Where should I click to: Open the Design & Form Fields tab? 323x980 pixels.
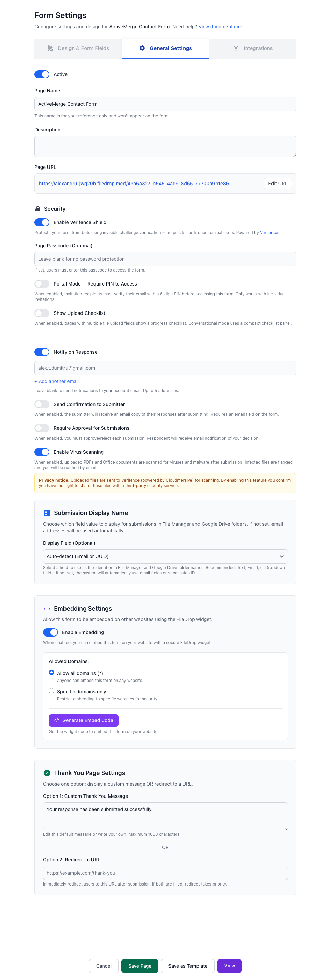tap(78, 49)
